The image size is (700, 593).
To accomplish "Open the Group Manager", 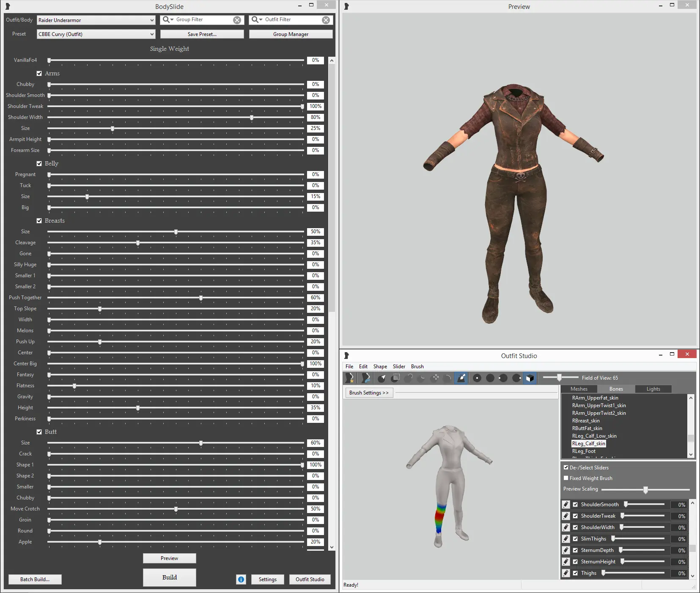I will [x=291, y=34].
